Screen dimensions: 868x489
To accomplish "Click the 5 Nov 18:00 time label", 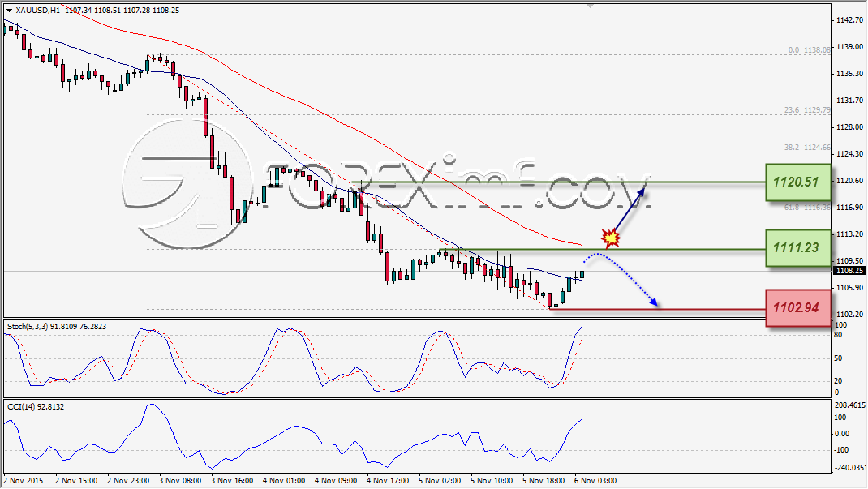I will (x=544, y=480).
